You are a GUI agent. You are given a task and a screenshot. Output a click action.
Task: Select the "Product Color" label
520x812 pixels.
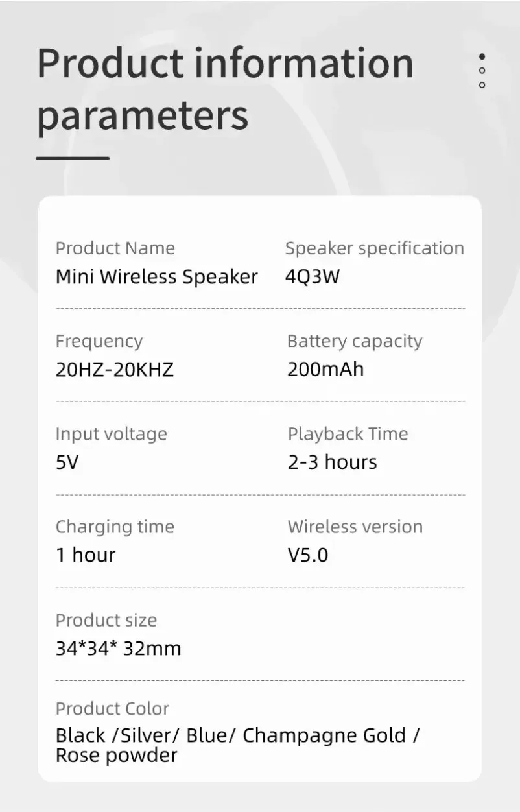coord(112,708)
